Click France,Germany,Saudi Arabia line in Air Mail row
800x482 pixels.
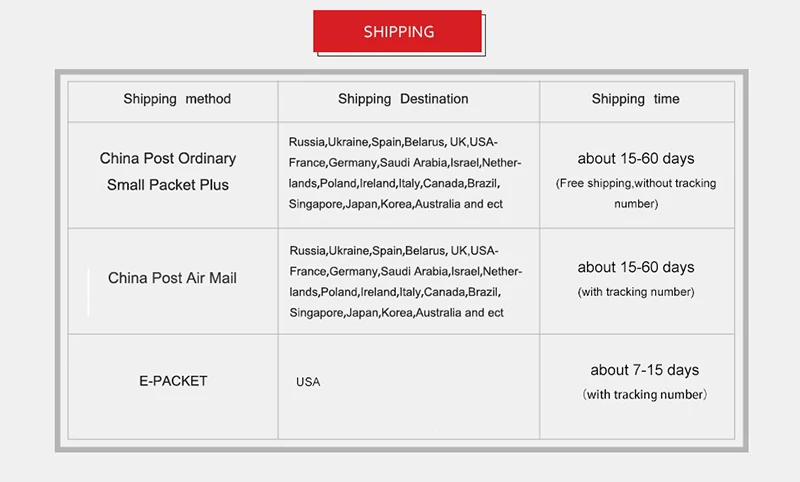[x=405, y=271]
